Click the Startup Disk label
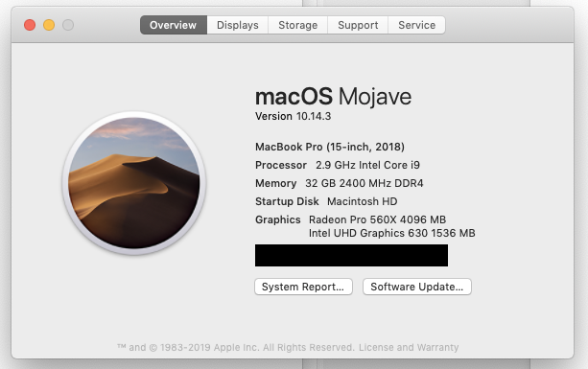 287,201
